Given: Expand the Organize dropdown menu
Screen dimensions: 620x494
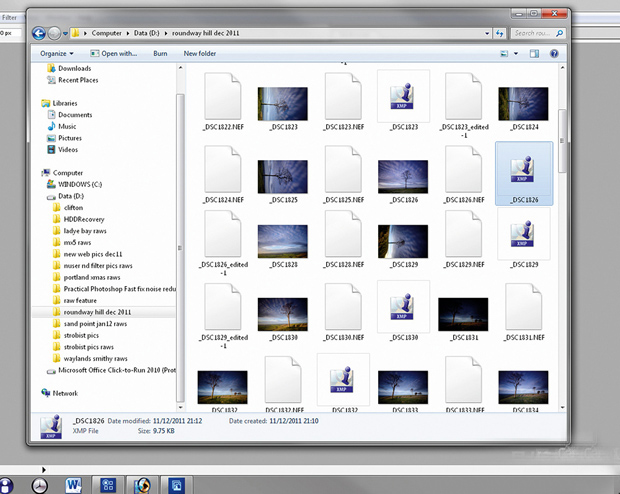Looking at the screenshot, I should tap(57, 53).
